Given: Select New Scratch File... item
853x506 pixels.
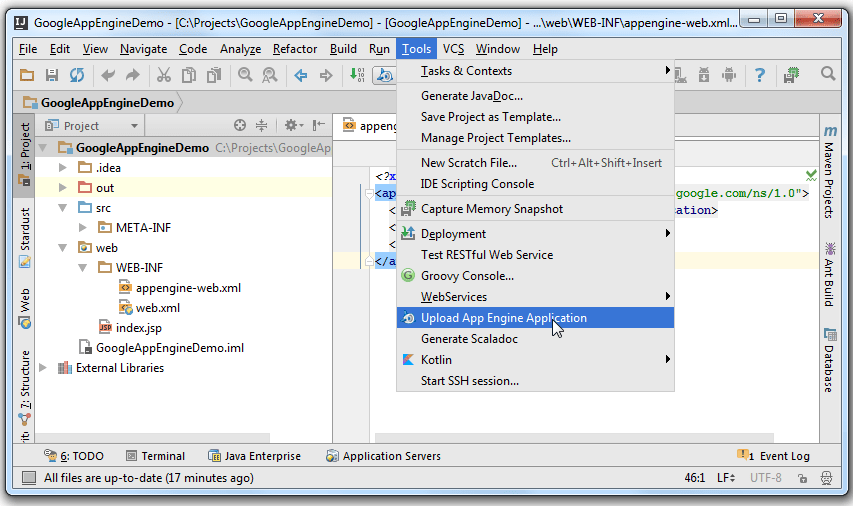Looking at the screenshot, I should [535, 163].
